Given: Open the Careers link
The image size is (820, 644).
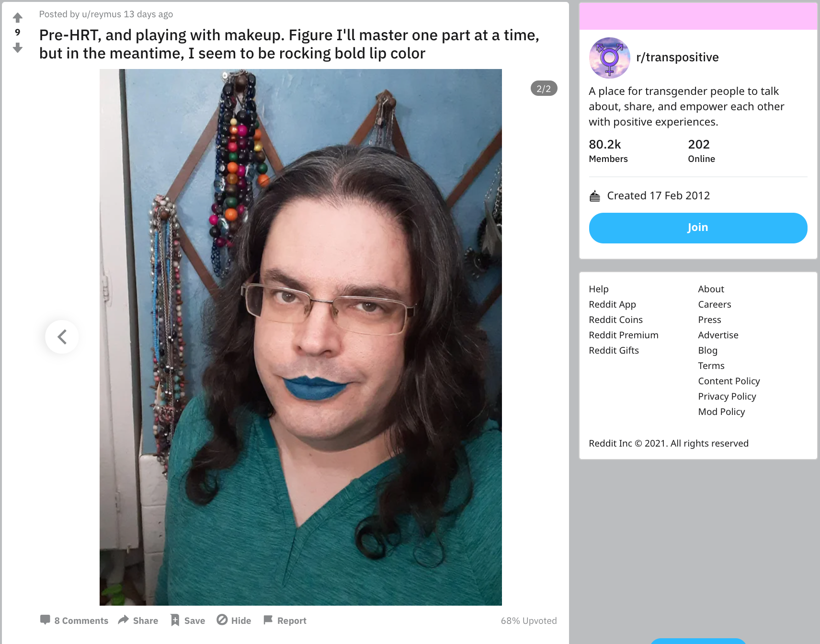Looking at the screenshot, I should click(x=715, y=304).
